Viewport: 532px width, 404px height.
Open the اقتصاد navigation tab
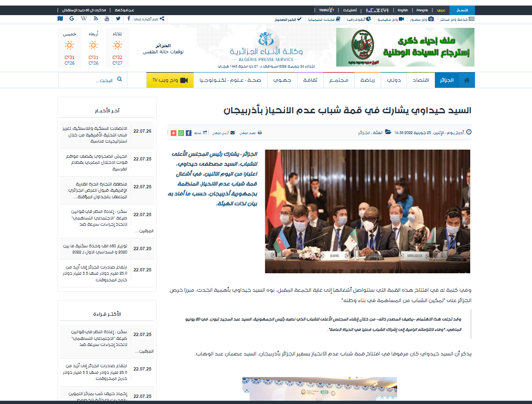coord(421,80)
